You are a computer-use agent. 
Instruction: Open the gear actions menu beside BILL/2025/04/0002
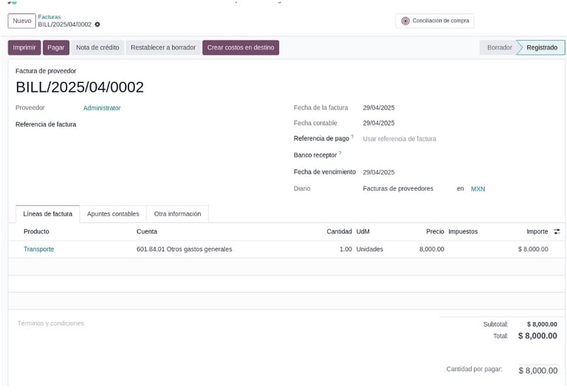tap(97, 24)
